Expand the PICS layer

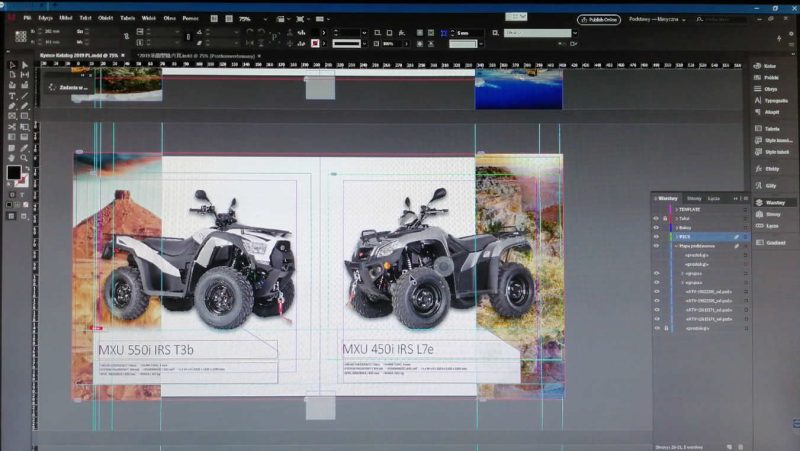677,237
